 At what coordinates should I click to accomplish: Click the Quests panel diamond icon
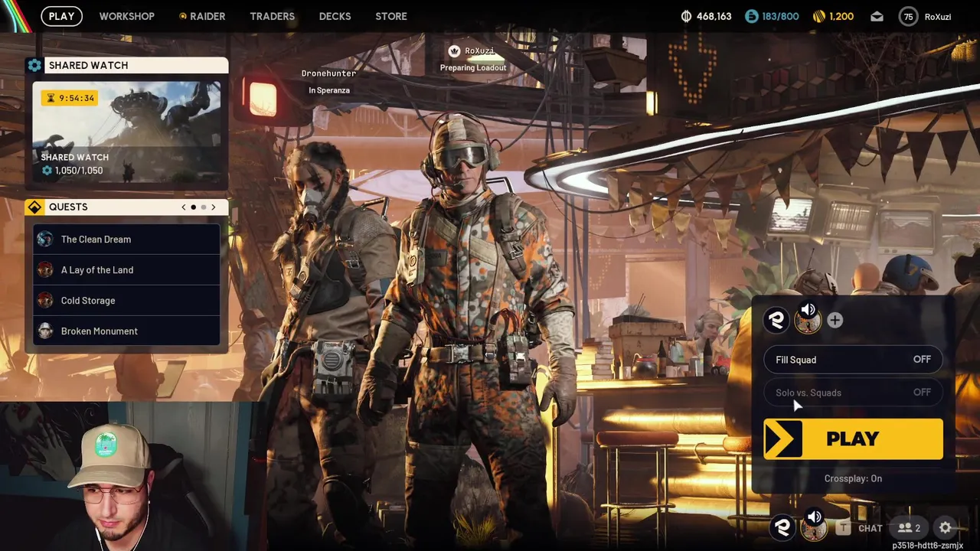pyautogui.click(x=34, y=207)
